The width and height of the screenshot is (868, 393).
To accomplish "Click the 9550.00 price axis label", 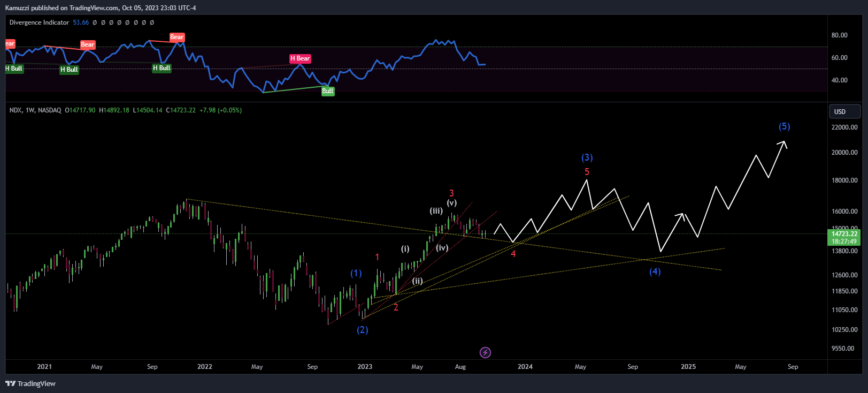I will [x=843, y=349].
